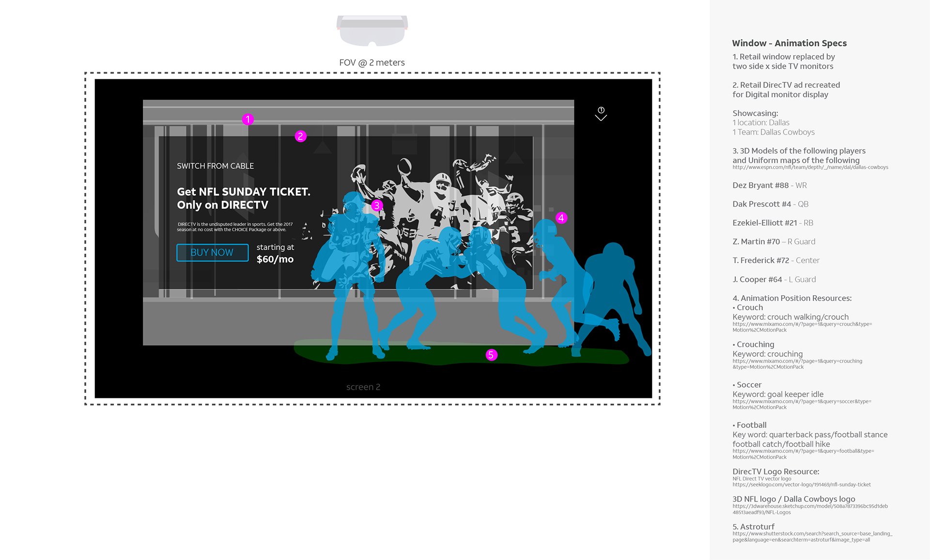Open the mixamo soccer motion pack link

coord(802,404)
